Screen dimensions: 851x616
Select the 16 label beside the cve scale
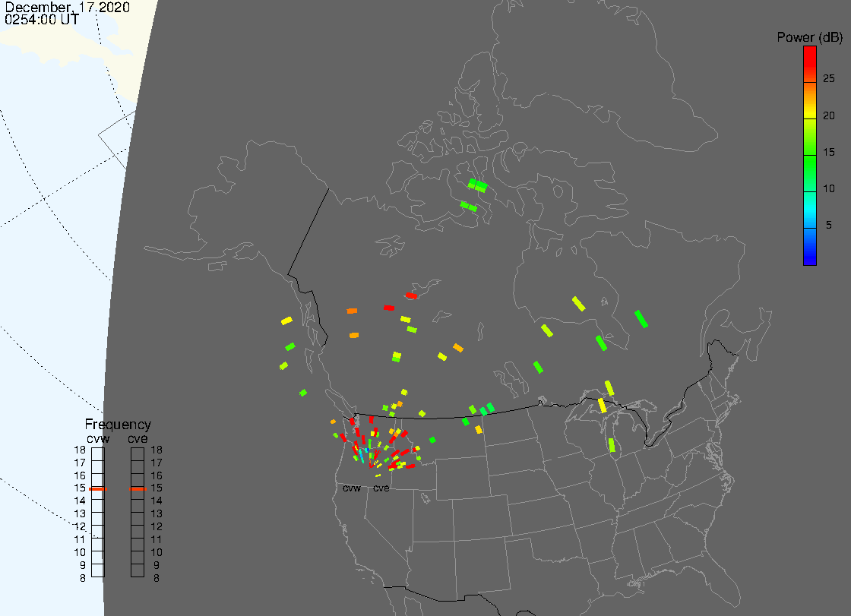click(x=157, y=475)
